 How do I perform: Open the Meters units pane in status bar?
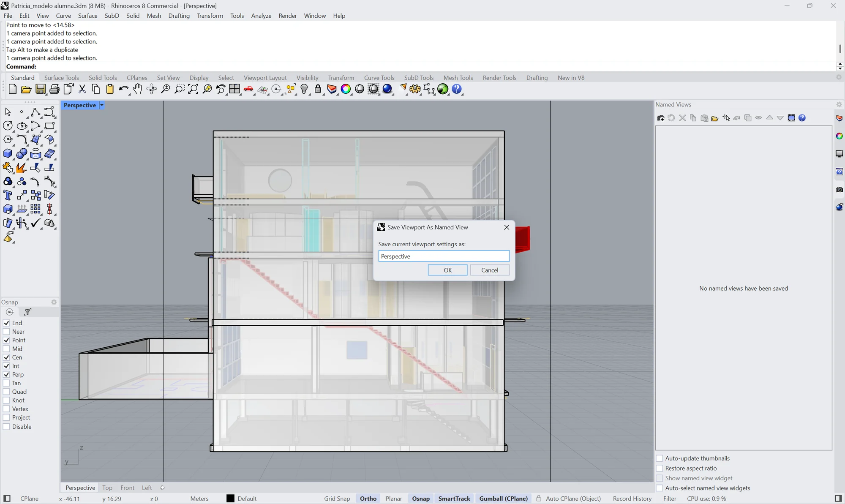point(199,499)
